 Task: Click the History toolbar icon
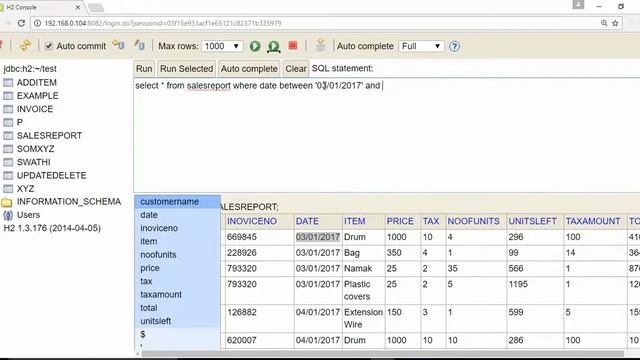click(x=320, y=45)
